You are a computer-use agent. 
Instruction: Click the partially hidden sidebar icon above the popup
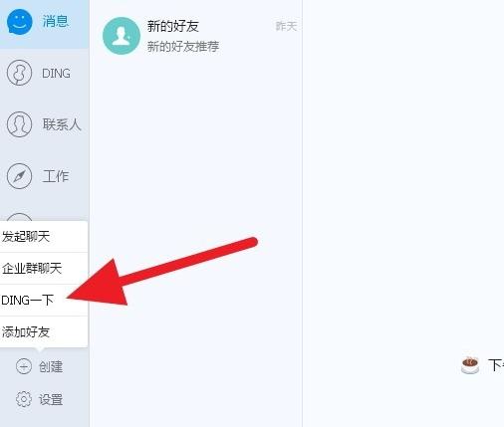[19, 217]
